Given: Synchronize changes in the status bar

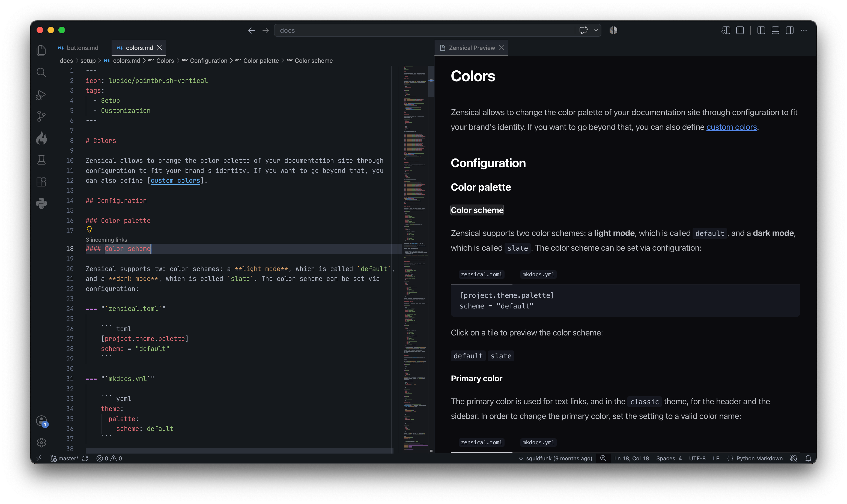Looking at the screenshot, I should (x=85, y=458).
